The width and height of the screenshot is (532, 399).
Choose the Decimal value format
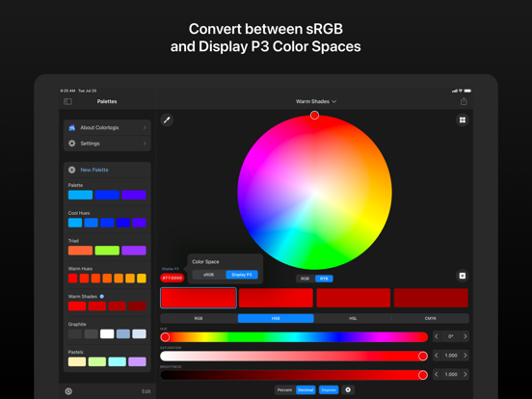click(306, 389)
